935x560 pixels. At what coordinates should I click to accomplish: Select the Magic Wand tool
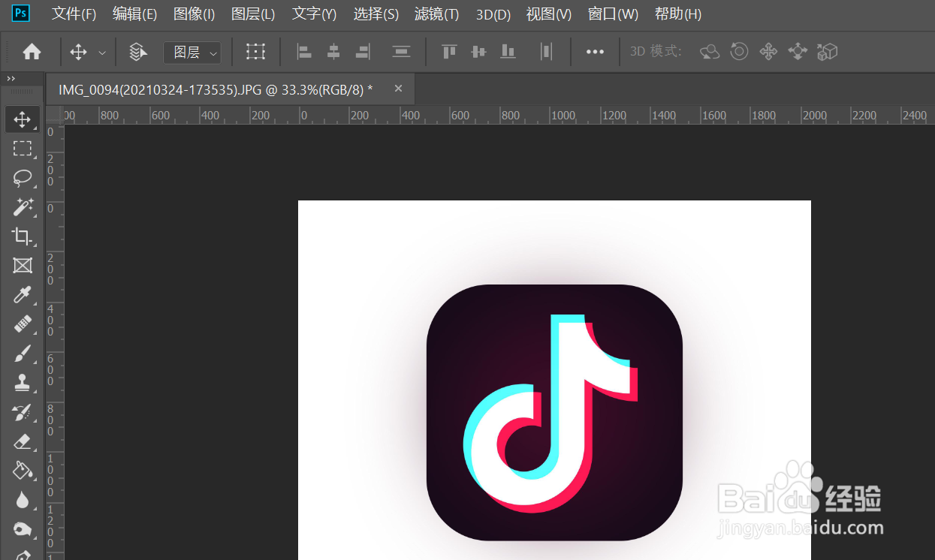[x=23, y=207]
